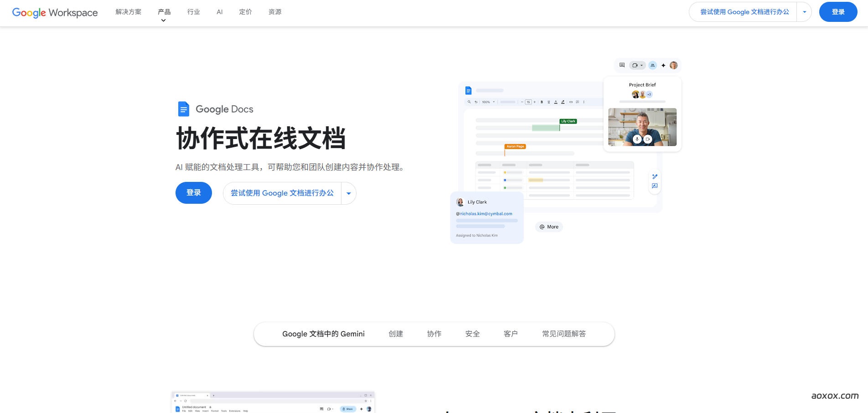Jump to the 安全 section tab

pos(472,334)
